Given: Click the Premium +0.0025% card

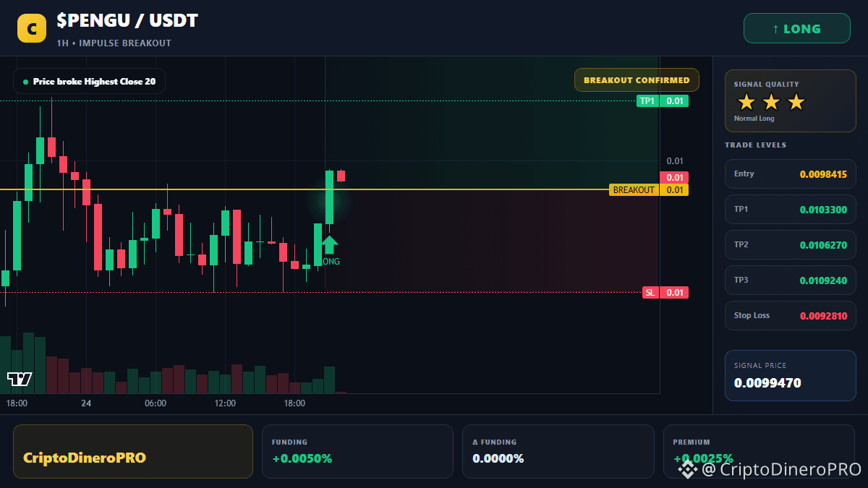Looking at the screenshot, I should click(759, 451).
